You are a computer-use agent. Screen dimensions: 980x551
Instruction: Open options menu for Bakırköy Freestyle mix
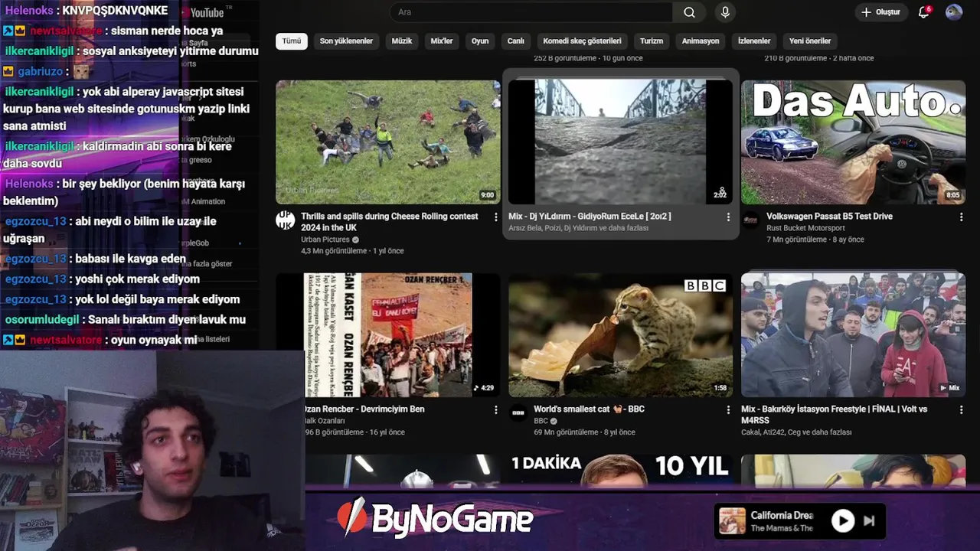(961, 410)
